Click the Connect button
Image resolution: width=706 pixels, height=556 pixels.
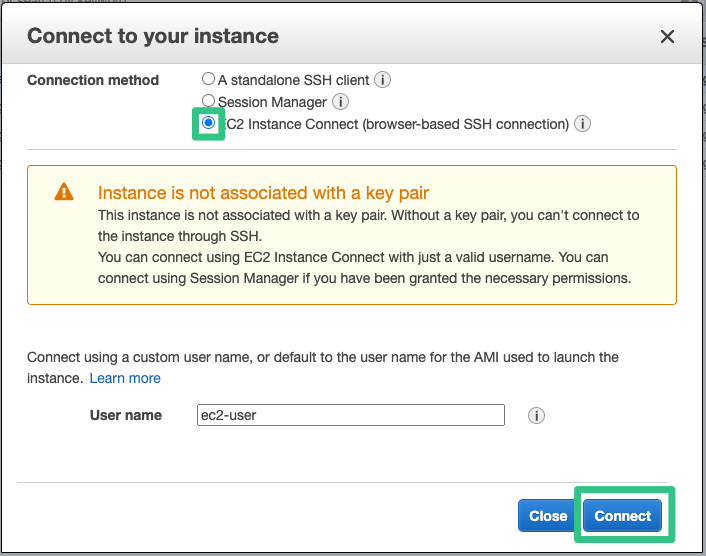622,515
